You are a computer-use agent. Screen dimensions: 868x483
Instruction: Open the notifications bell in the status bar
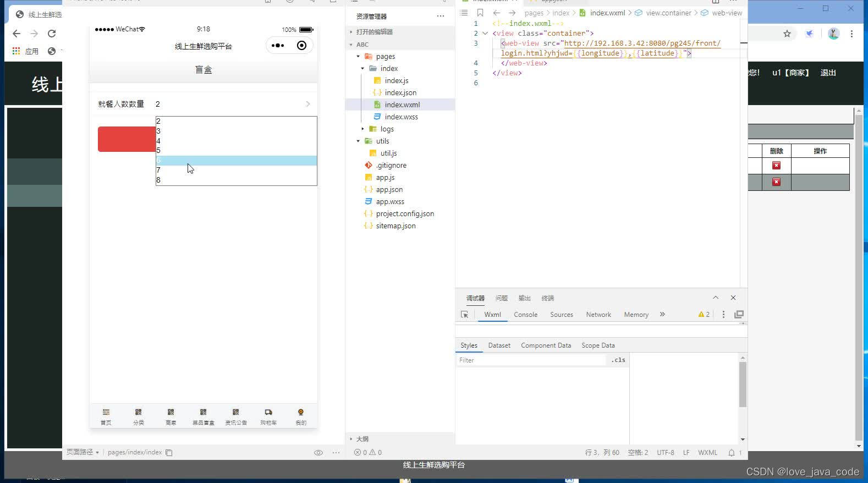pos(732,453)
